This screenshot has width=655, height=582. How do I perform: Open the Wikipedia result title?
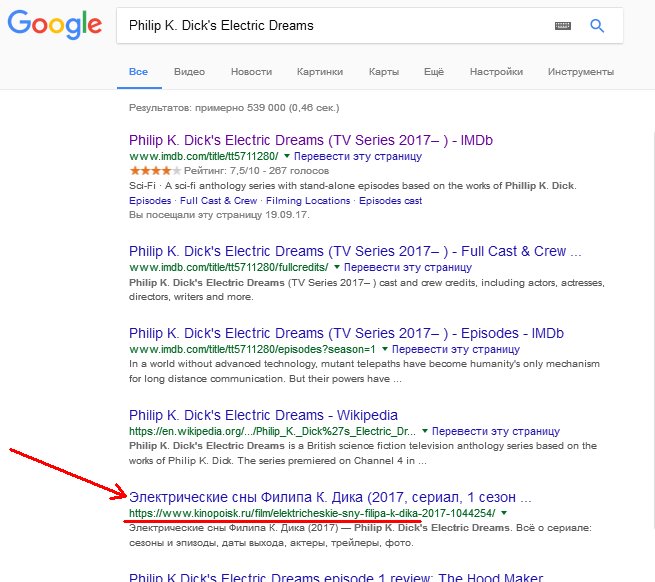tap(263, 415)
